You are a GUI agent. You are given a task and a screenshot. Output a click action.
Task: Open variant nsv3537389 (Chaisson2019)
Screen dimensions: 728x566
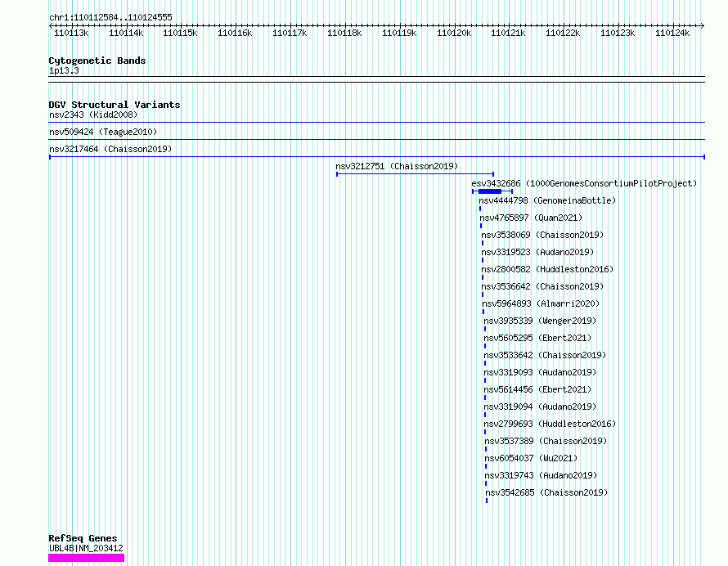click(x=546, y=441)
